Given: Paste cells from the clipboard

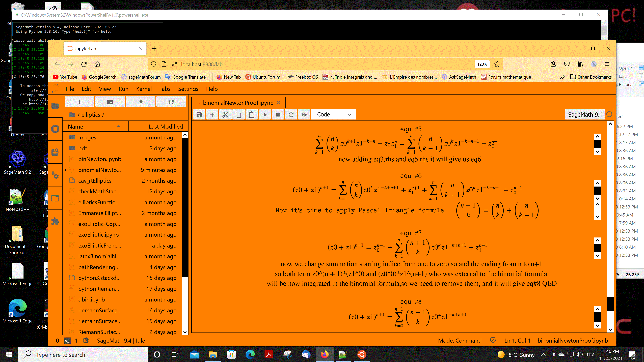Looking at the screenshot, I should pyautogui.click(x=252, y=114).
